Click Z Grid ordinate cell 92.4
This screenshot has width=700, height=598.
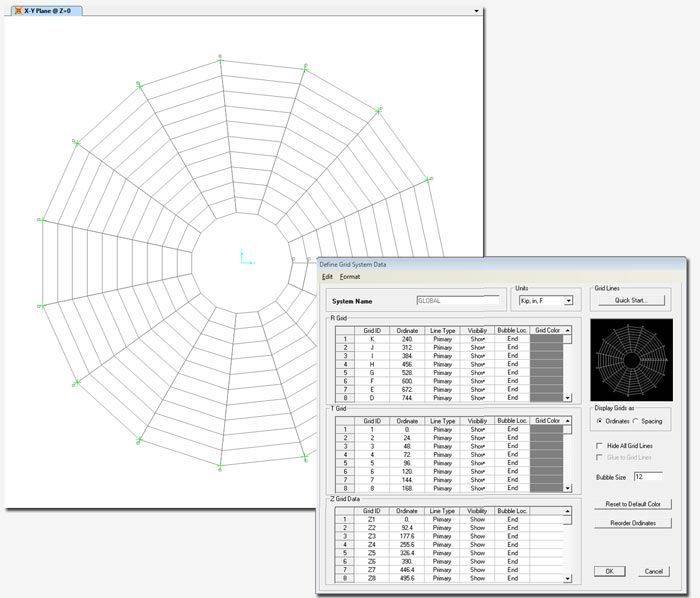pos(407,527)
